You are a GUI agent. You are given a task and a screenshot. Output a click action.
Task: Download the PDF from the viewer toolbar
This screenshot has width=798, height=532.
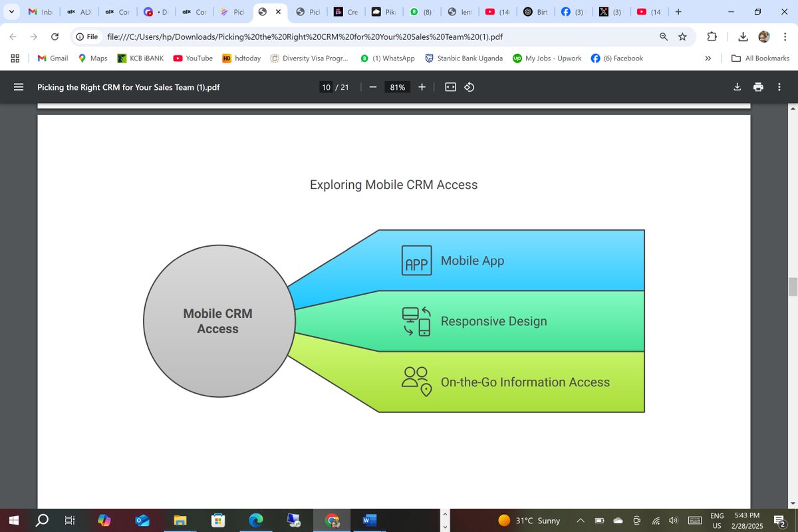[737, 87]
